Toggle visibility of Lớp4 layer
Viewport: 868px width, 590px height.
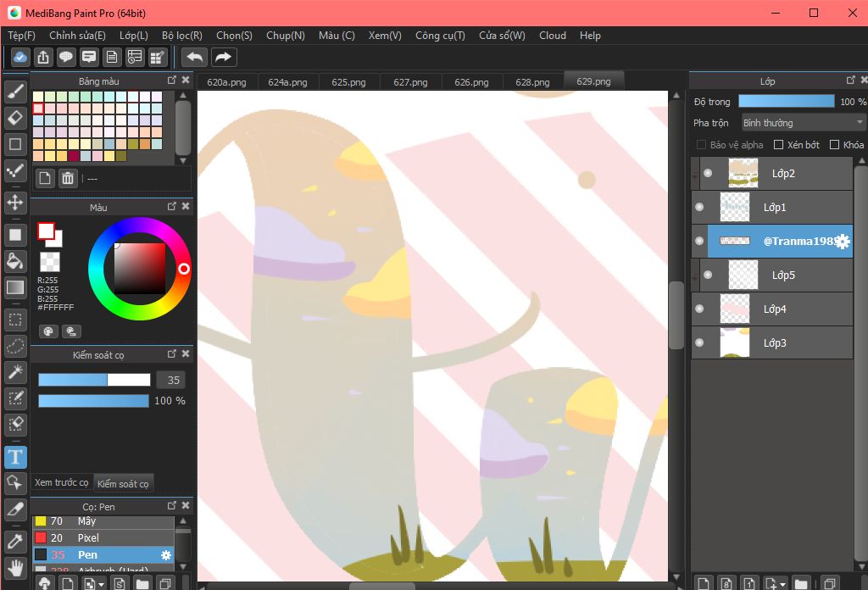click(699, 309)
